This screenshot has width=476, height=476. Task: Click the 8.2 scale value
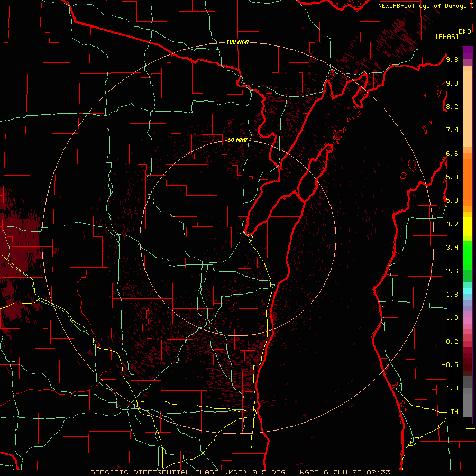tap(452, 106)
